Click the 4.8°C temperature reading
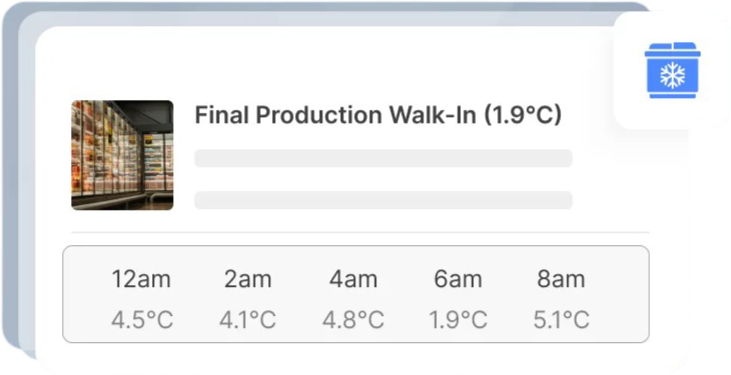 coord(353,320)
